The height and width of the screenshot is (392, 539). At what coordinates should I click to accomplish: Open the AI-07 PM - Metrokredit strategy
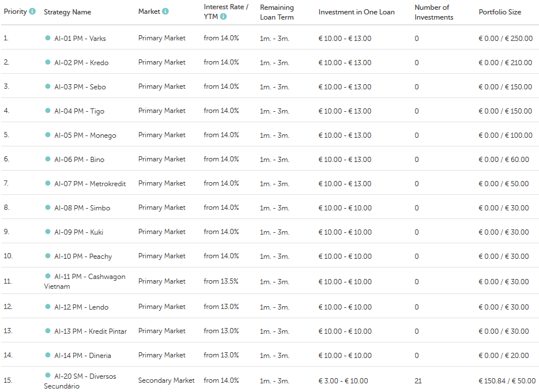(x=90, y=184)
